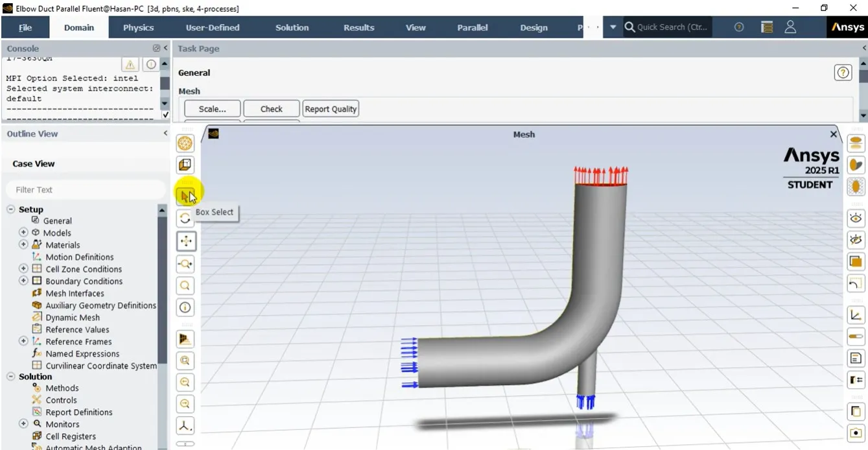Click the Scale... mesh button

213,109
